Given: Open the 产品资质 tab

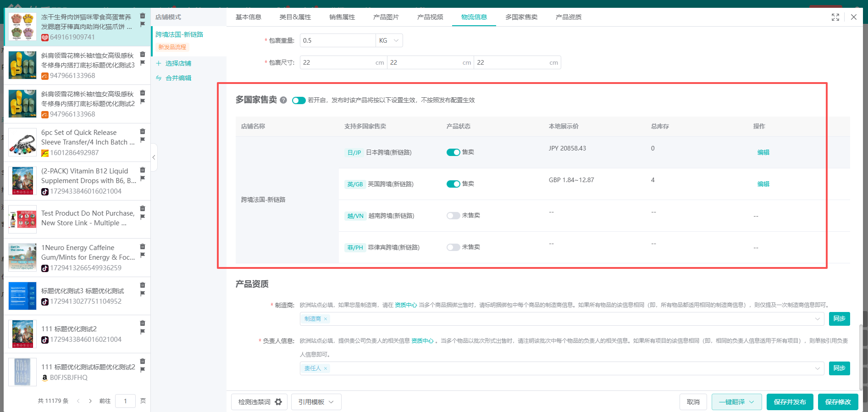Looking at the screenshot, I should coord(569,17).
